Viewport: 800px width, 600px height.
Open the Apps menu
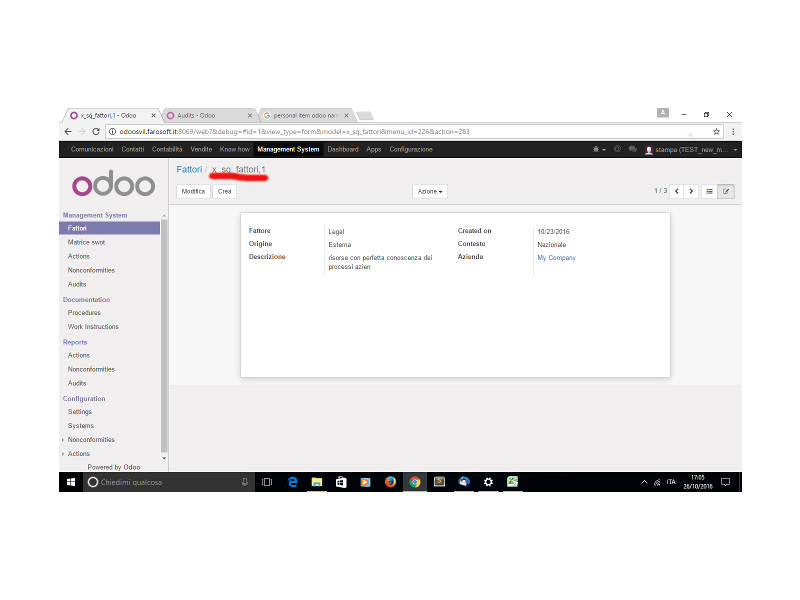click(x=373, y=149)
